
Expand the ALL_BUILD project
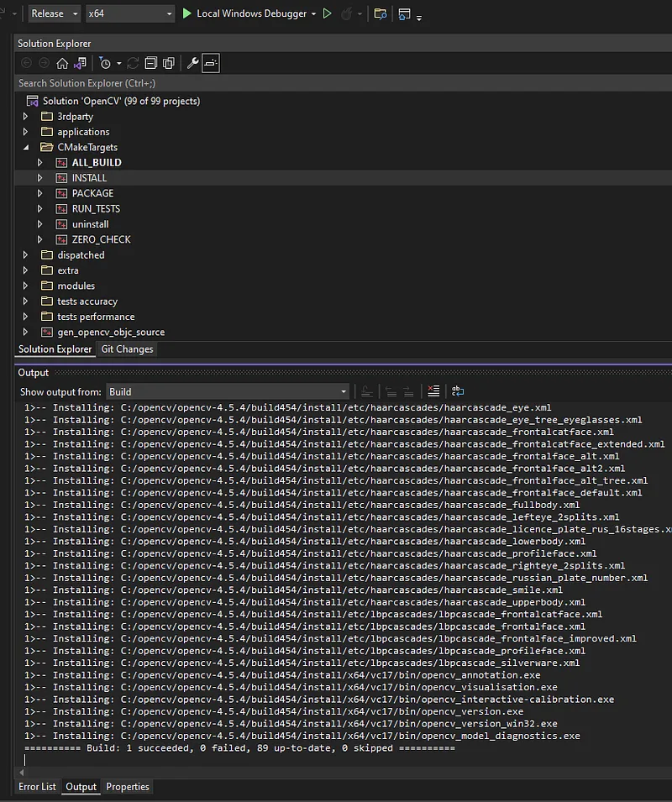pos(39,163)
